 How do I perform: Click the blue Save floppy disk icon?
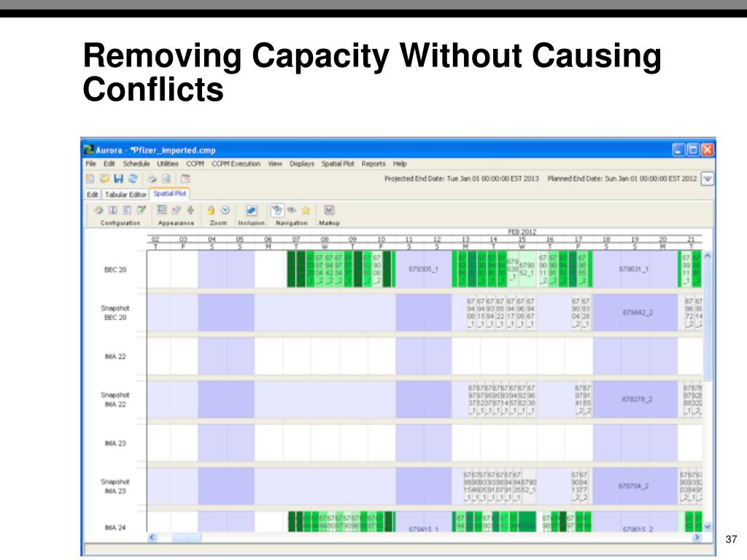tap(119, 179)
